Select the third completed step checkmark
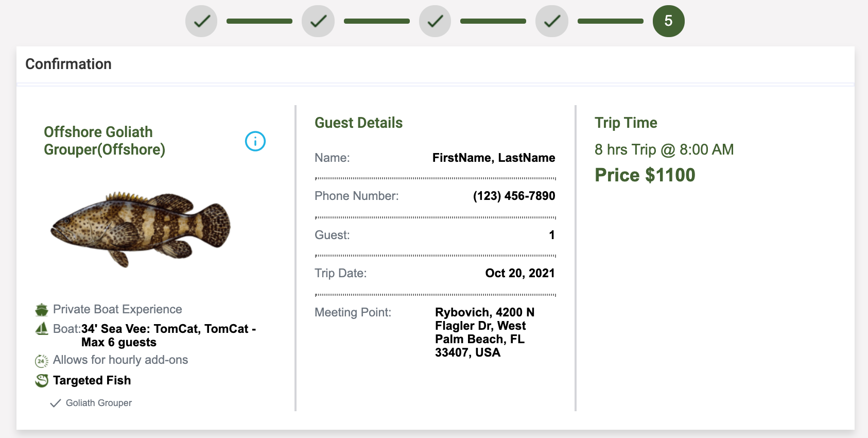This screenshot has height=438, width=868. click(x=435, y=21)
